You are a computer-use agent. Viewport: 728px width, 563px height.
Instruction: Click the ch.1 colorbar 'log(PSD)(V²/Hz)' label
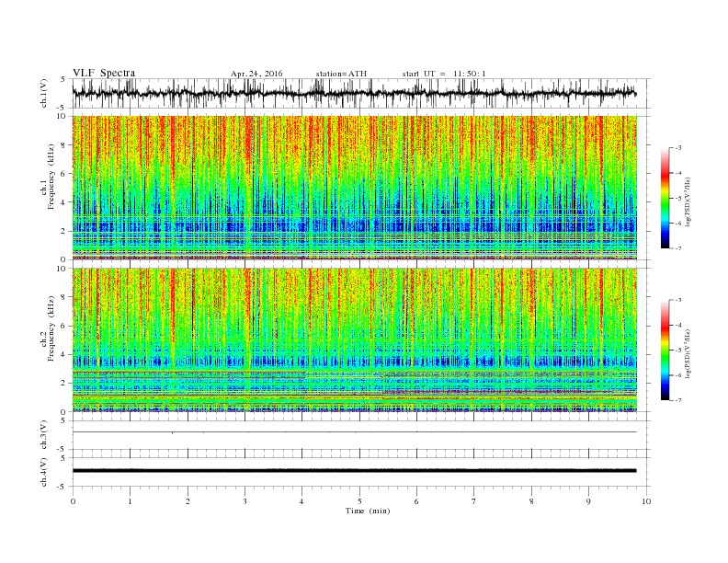point(688,201)
